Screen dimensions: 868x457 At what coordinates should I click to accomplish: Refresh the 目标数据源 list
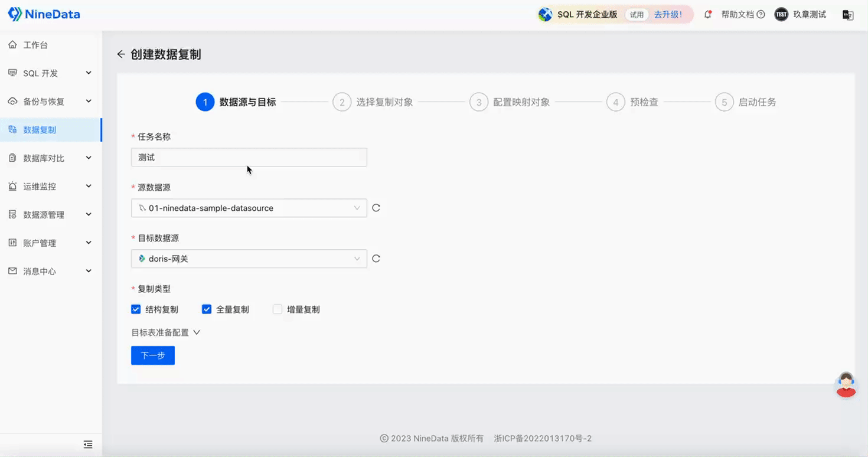coord(376,258)
